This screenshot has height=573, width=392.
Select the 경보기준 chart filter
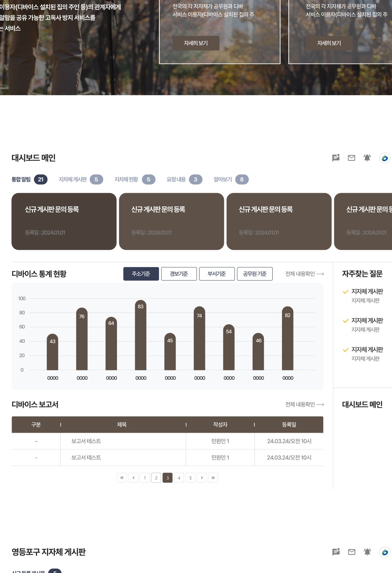click(179, 274)
